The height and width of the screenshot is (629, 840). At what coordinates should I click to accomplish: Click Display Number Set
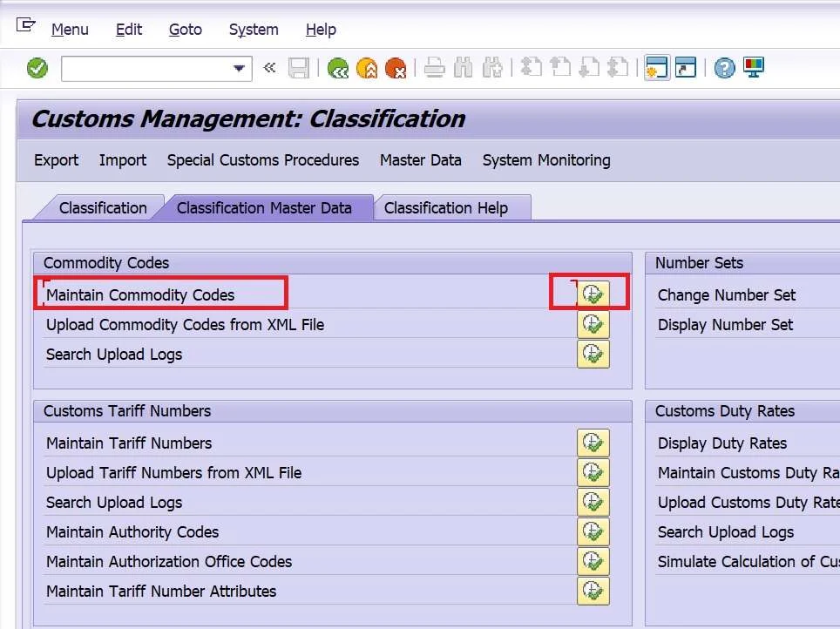(x=725, y=325)
